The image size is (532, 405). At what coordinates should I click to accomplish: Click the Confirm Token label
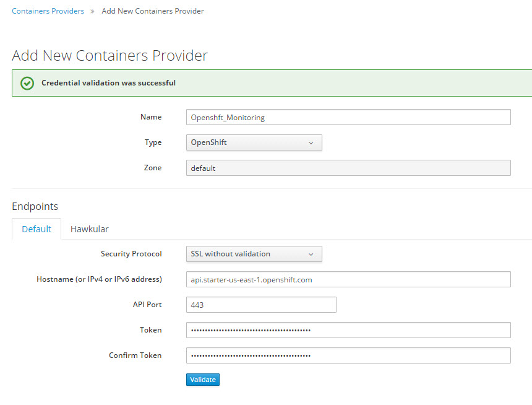pyautogui.click(x=135, y=355)
